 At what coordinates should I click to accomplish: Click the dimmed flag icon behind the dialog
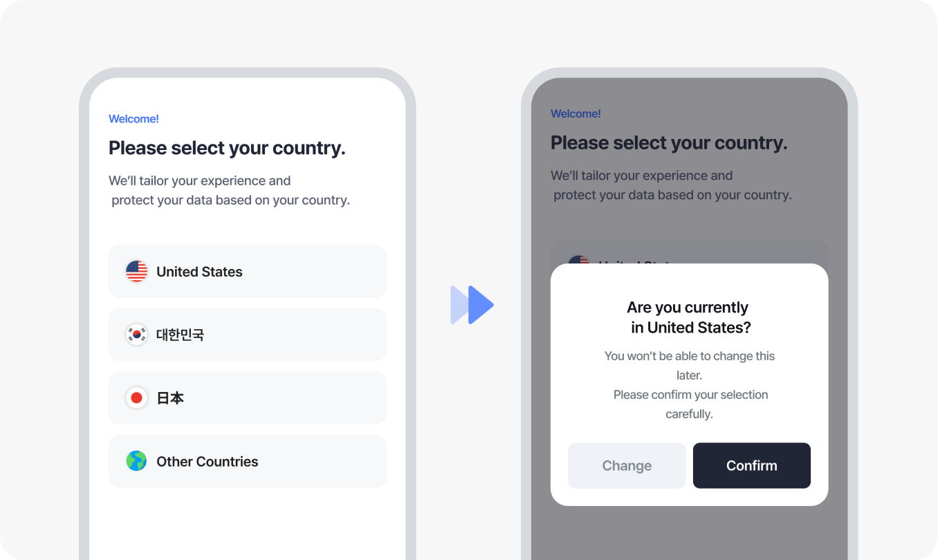tap(578, 261)
